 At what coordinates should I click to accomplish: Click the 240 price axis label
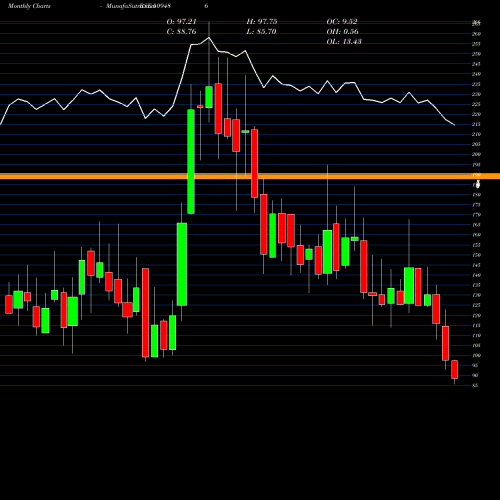click(x=476, y=74)
